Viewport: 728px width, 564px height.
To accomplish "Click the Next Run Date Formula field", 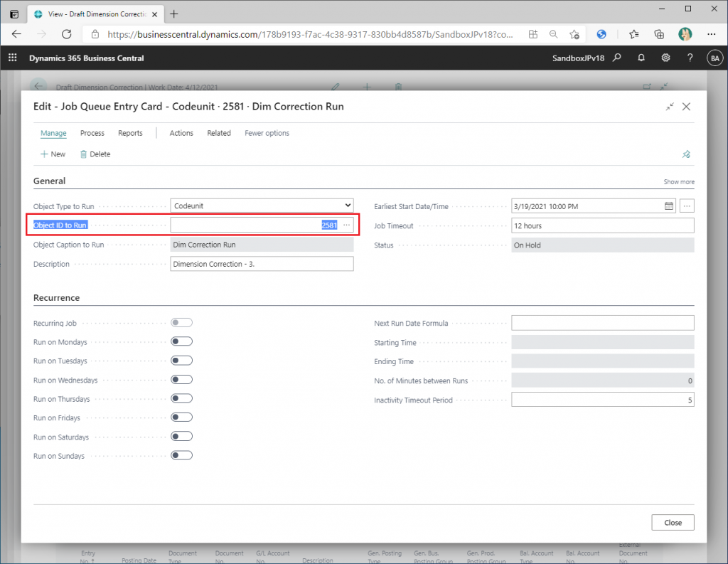I will click(x=603, y=322).
